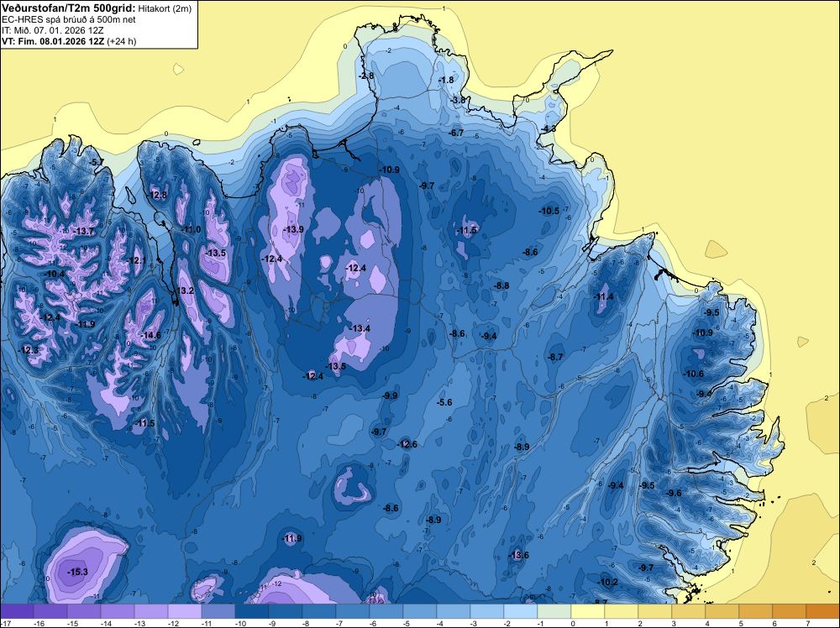Click the -2 label in the color scale

(x=507, y=623)
